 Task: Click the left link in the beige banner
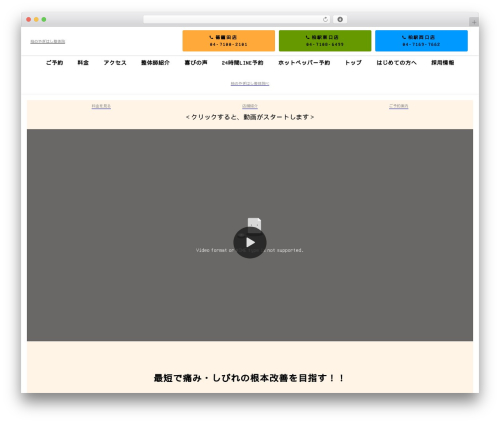pos(101,106)
